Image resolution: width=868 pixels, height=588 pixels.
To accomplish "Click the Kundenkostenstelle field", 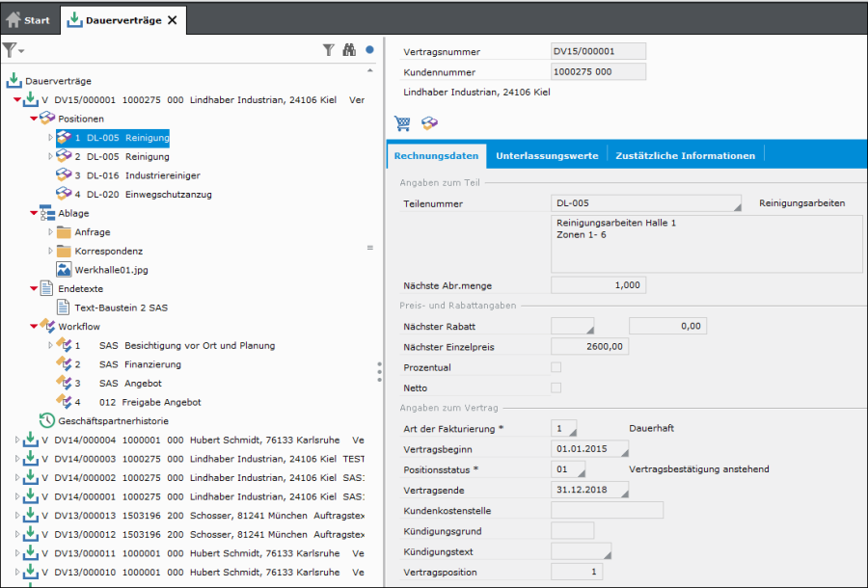I will pyautogui.click(x=608, y=511).
